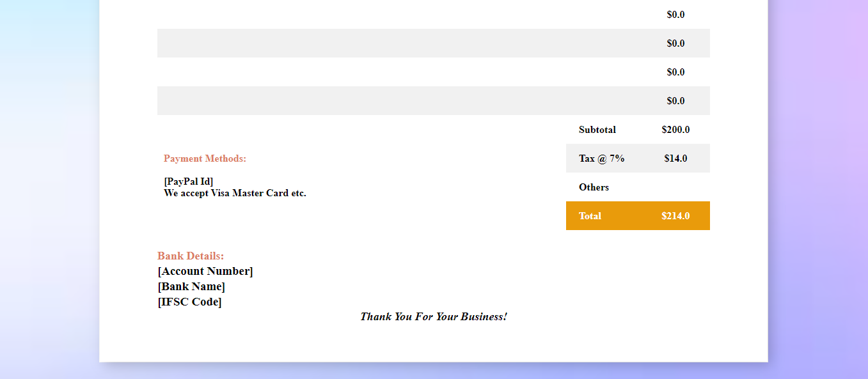868x379 pixels.
Task: Click the Visa Master Card acceptance line
Action: pos(235,193)
